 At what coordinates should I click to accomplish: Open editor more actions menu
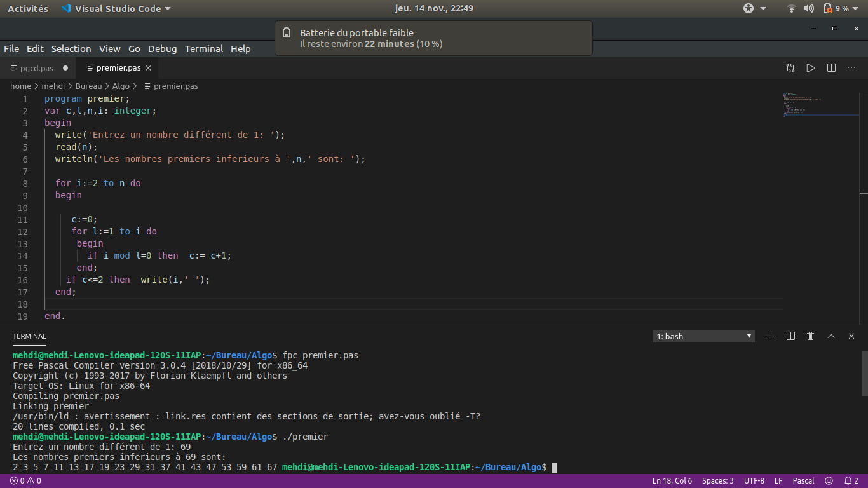click(851, 68)
